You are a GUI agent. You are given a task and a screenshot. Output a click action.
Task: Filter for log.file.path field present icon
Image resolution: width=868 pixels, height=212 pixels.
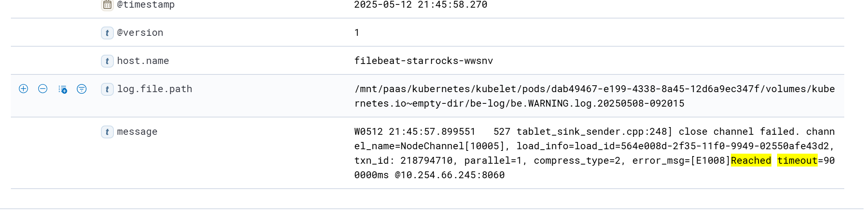pos(82,89)
